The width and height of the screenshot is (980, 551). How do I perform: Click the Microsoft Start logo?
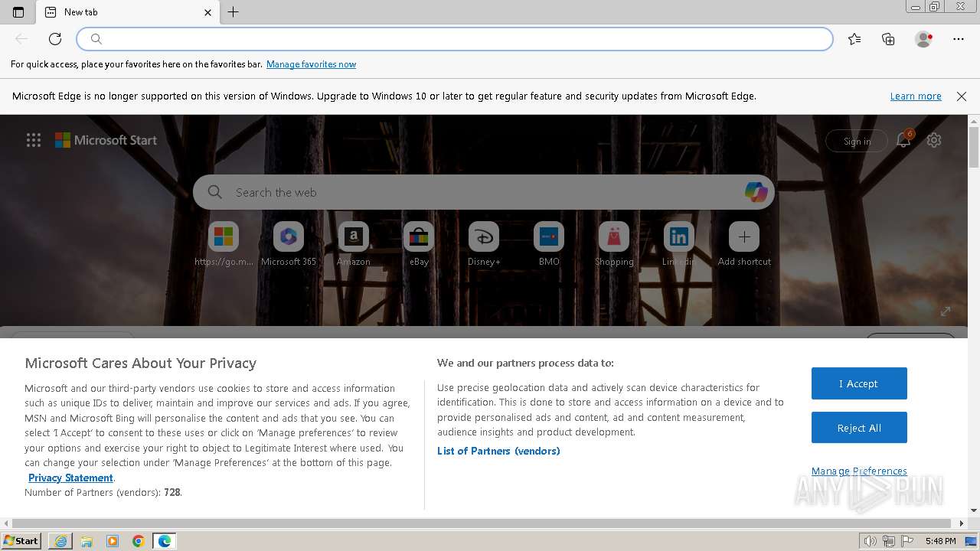[x=106, y=140]
